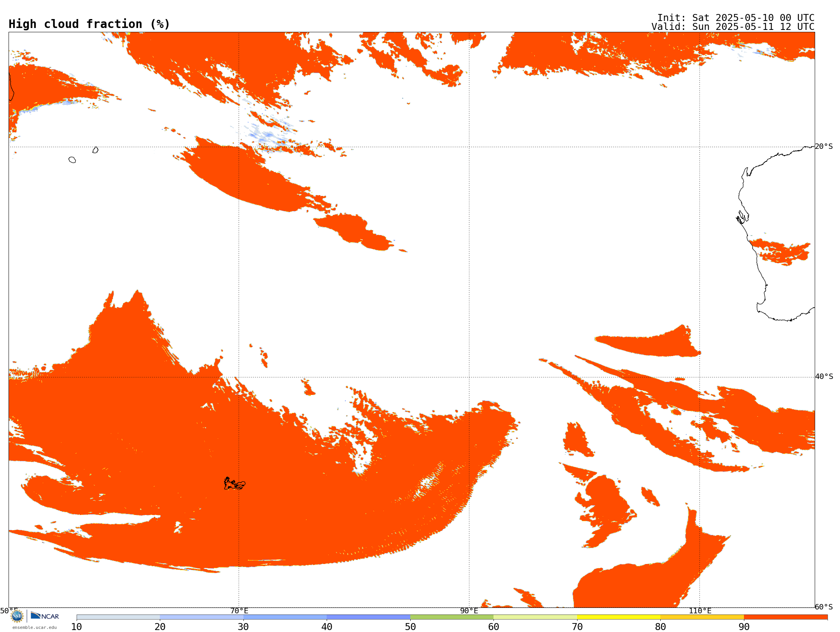840x632 pixels.
Task: Pick the 10-20 pale gray-blue colorbar segment
Action: point(118,617)
